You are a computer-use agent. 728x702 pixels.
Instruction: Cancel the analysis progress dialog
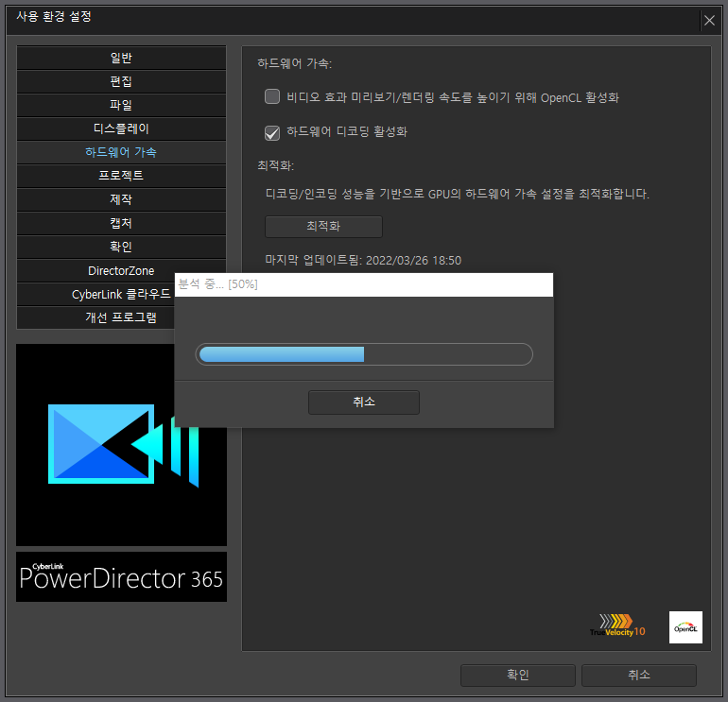364,402
